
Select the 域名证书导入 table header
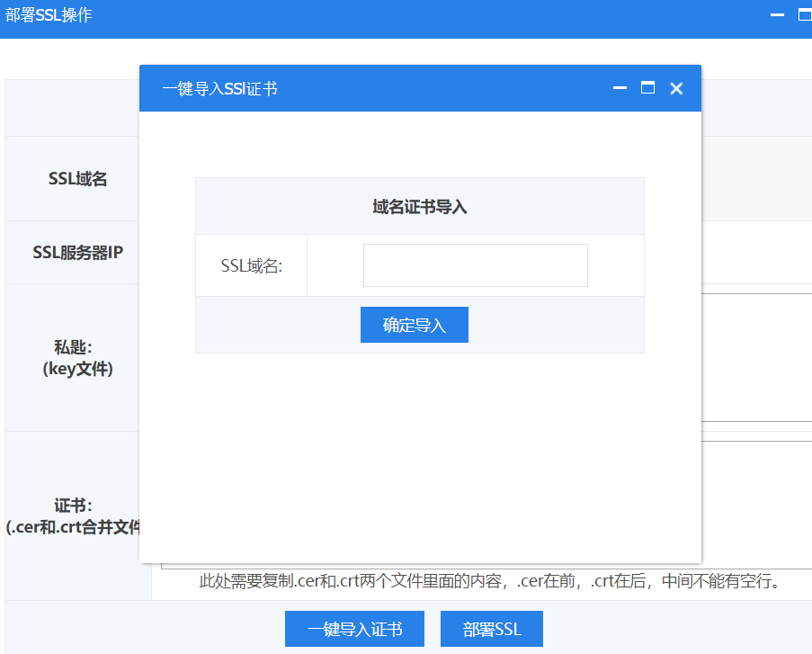(x=419, y=207)
